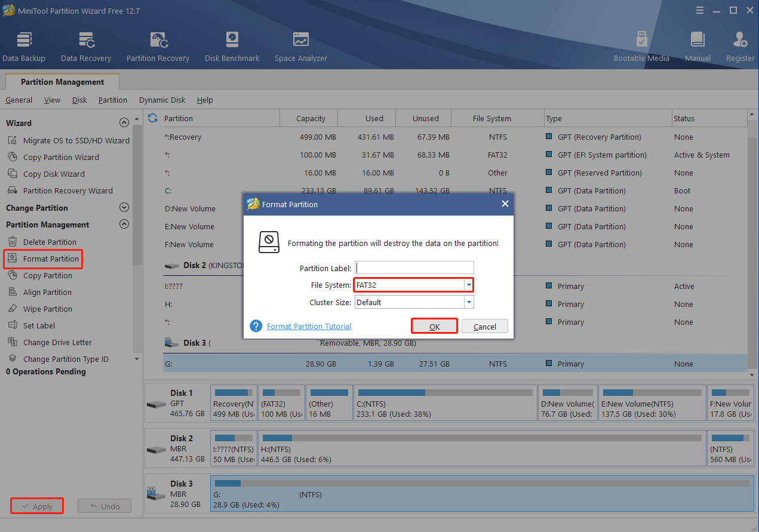Select the H:(NTFS) block in the disk map
Screen dimensions: 759x532
[482, 448]
